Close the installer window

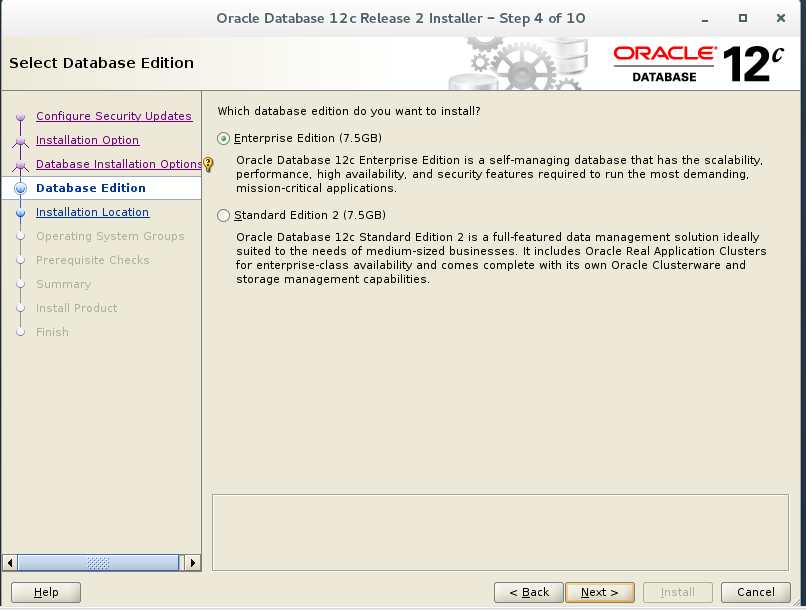781,18
